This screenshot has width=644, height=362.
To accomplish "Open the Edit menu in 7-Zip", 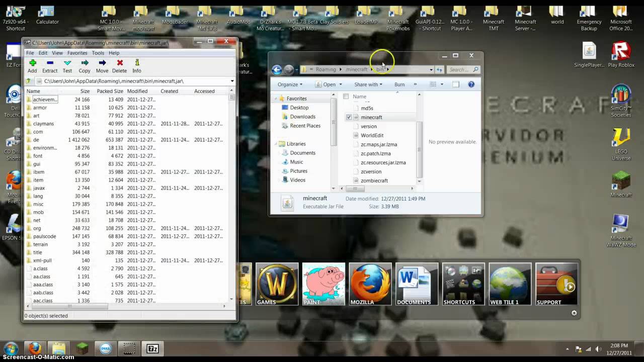I will click(43, 53).
